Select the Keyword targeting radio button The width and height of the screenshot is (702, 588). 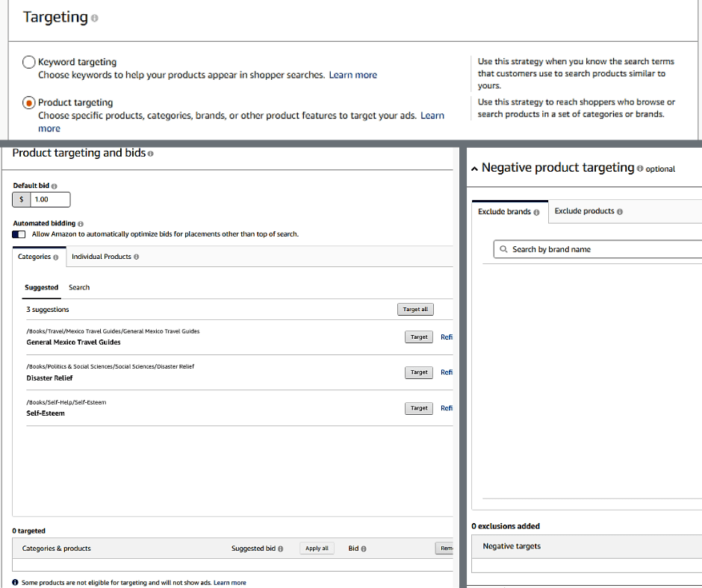(x=28, y=63)
